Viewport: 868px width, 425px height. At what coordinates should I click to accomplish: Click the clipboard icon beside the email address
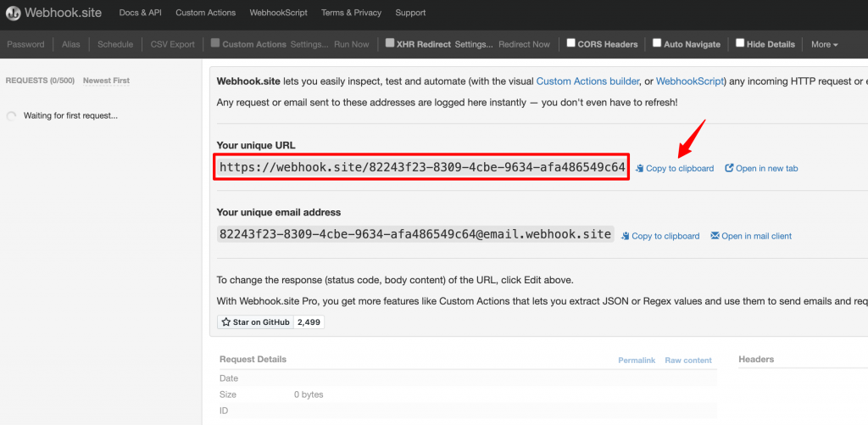(x=626, y=236)
